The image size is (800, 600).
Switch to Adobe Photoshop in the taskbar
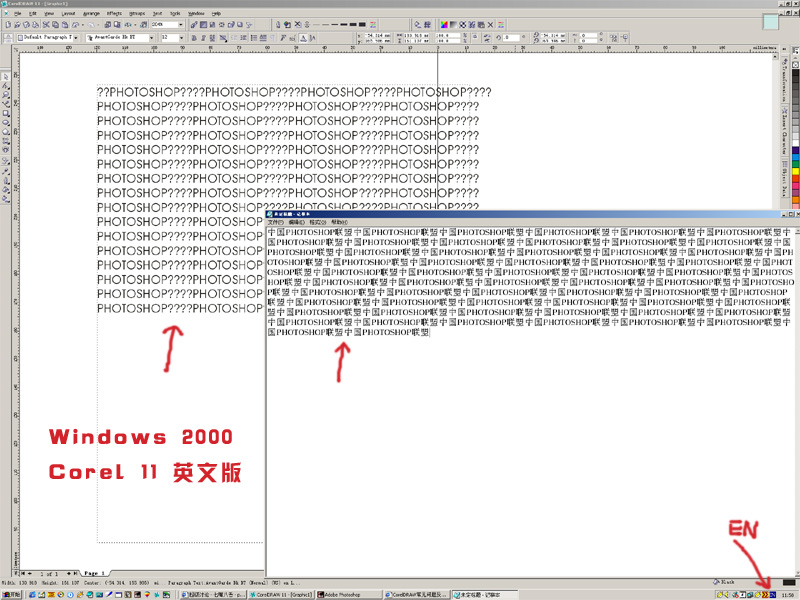coord(349,595)
